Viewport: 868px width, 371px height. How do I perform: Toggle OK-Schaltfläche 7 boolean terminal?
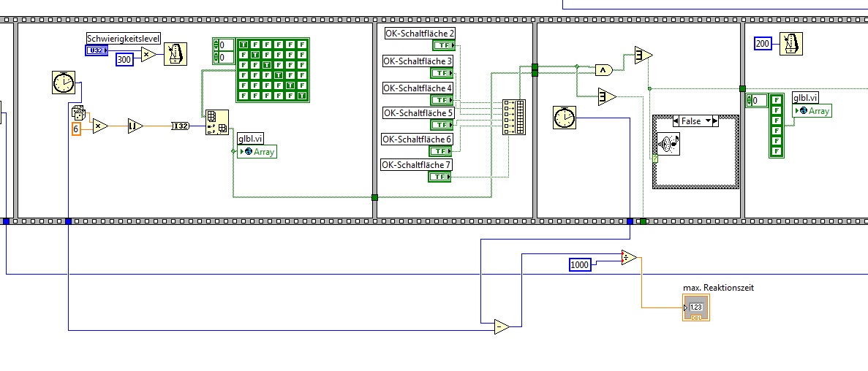click(440, 177)
